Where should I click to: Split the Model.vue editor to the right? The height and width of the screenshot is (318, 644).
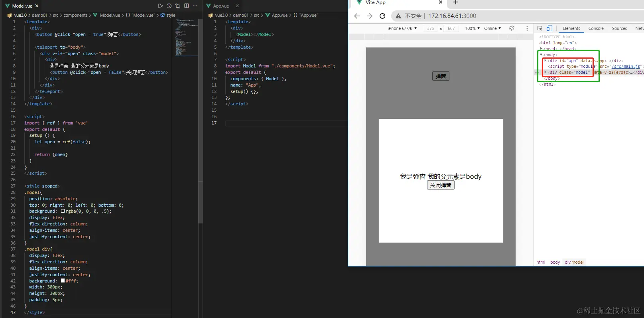coord(187,6)
